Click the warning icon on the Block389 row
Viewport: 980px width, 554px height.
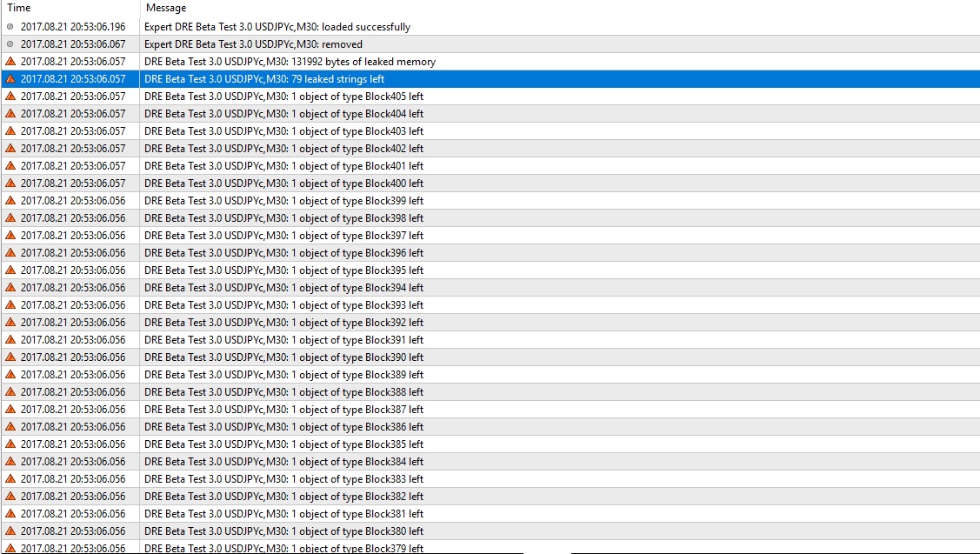click(10, 375)
